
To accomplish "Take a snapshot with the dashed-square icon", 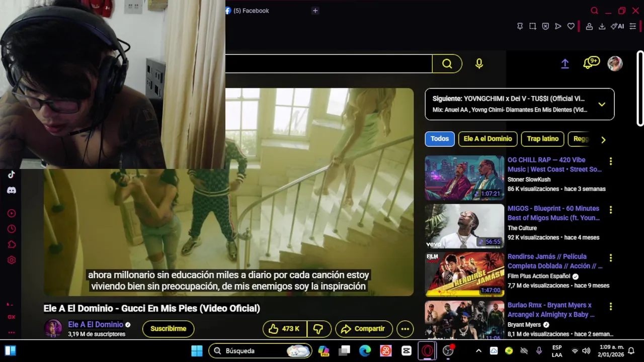I will click(x=533, y=26).
